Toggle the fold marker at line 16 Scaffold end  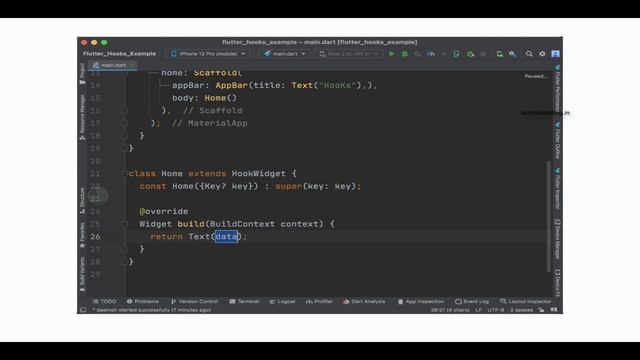(124, 111)
